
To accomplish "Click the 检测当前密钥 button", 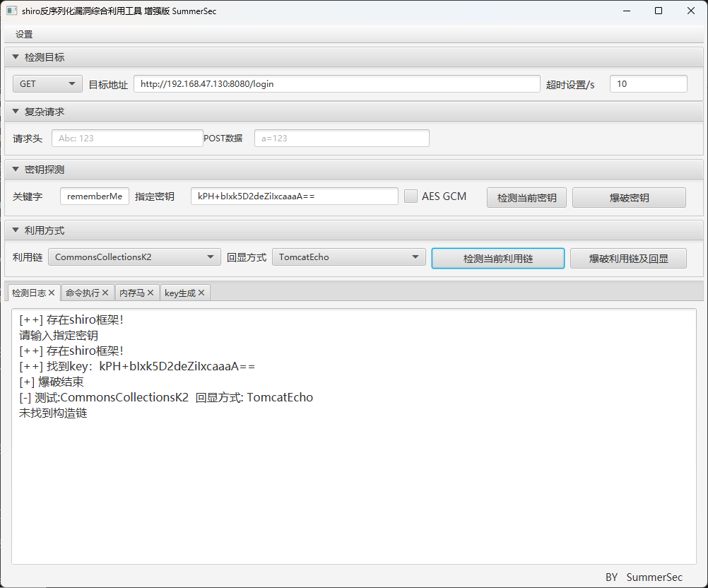I will tap(526, 198).
